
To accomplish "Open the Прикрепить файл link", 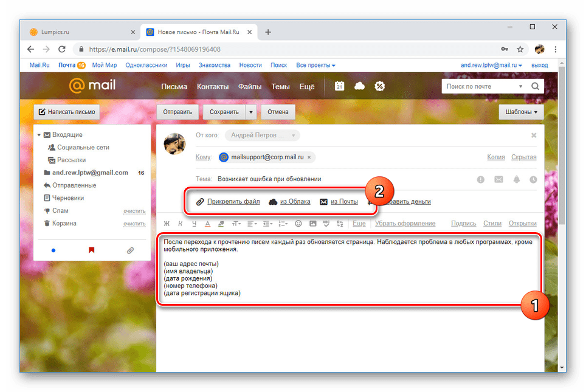I will click(x=233, y=201).
